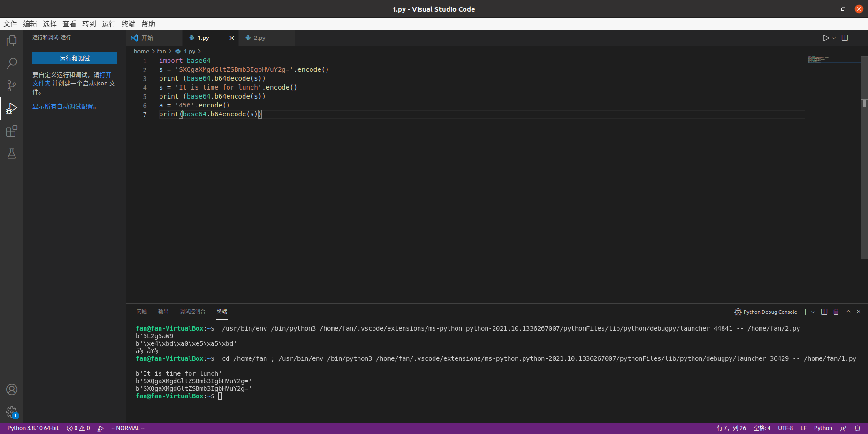868x434 pixels.
Task: Open the 帮助 (Help) menu
Action: pyautogui.click(x=148, y=24)
